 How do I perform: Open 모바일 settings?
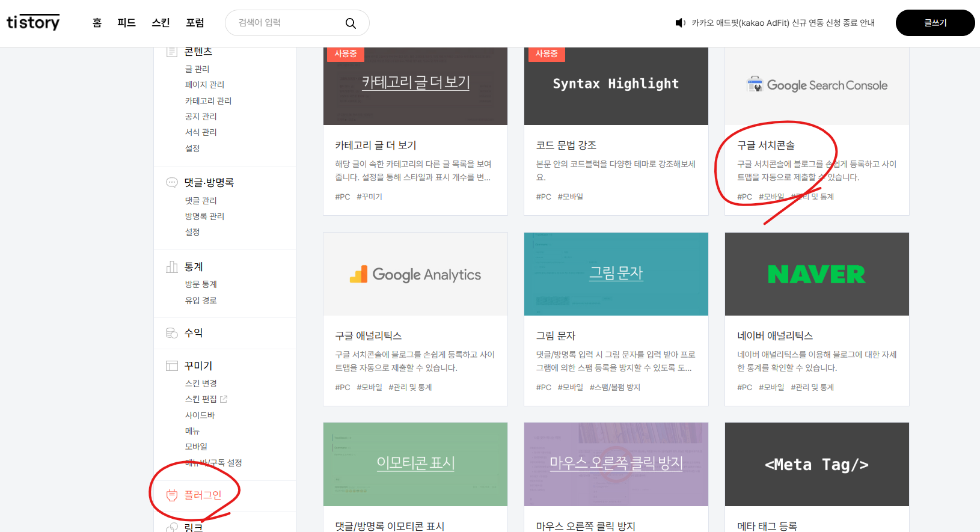coord(196,447)
